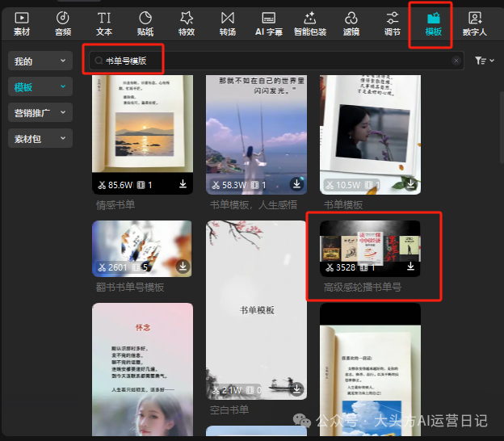Open the AI 字幕 tab

pyautogui.click(x=269, y=23)
